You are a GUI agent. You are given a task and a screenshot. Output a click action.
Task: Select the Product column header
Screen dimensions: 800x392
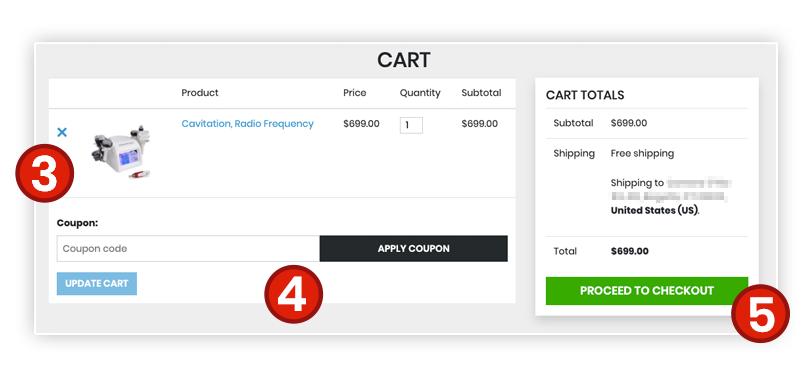click(200, 93)
